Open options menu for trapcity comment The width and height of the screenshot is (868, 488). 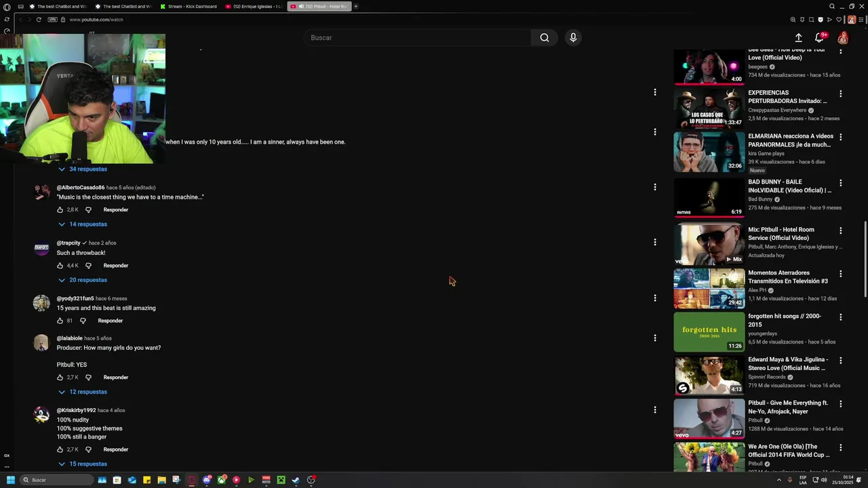(654, 242)
